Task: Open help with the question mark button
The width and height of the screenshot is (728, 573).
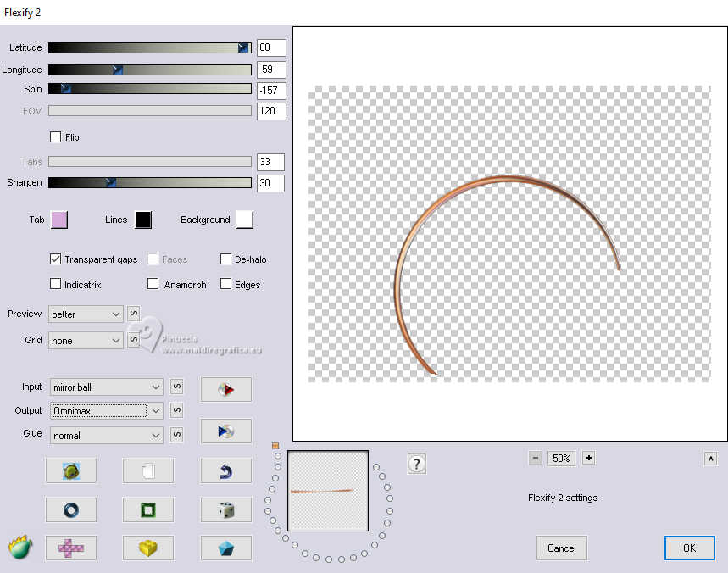Action: click(416, 464)
